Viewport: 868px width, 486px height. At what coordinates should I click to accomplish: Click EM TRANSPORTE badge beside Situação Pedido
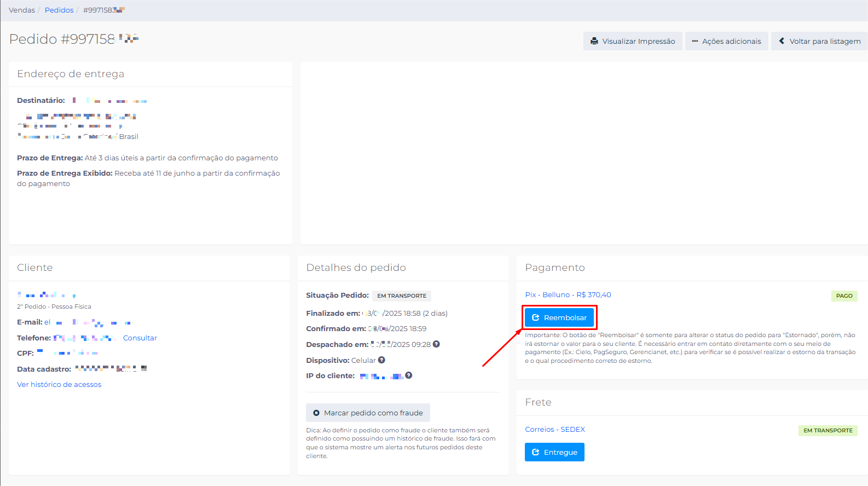402,296
